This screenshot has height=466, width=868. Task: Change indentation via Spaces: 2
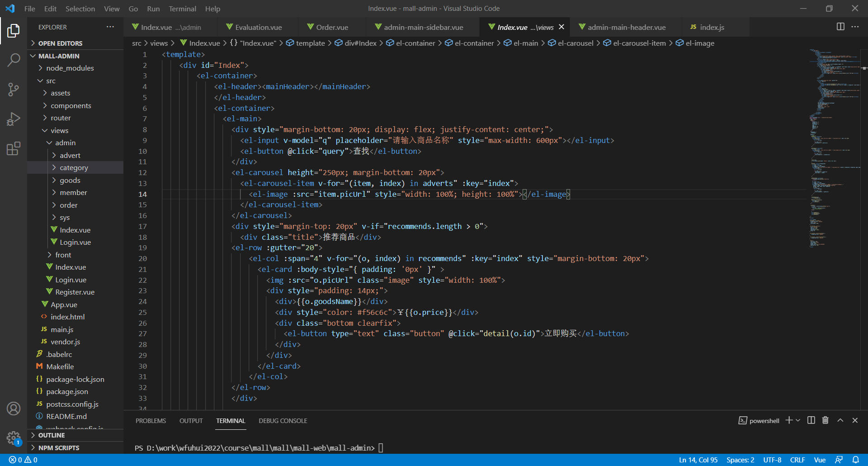coord(740,460)
